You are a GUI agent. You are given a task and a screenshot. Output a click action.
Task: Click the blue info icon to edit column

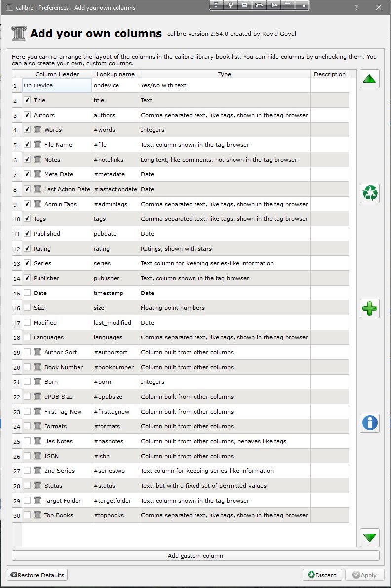click(x=369, y=423)
